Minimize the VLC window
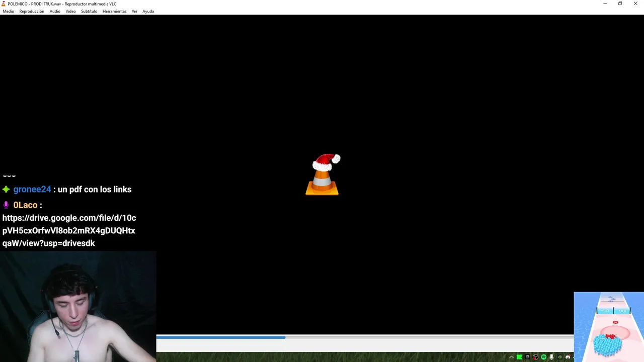This screenshot has height=362, width=644. point(605,4)
